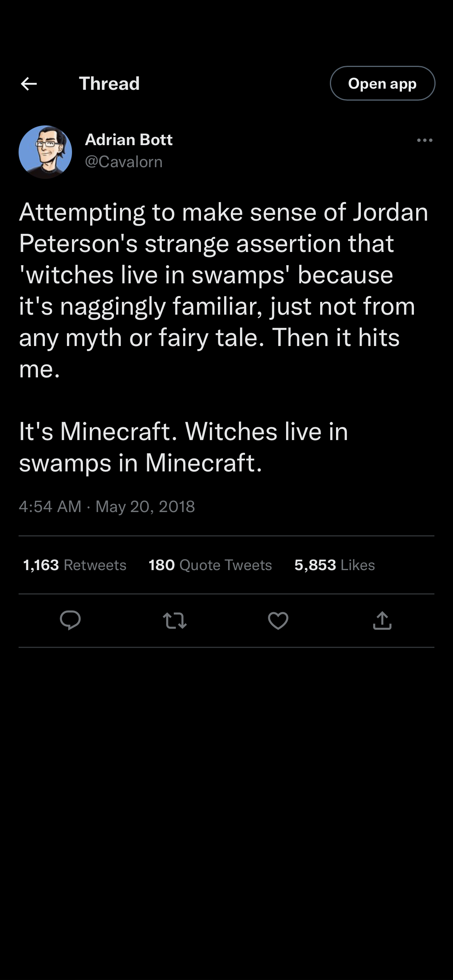The height and width of the screenshot is (980, 453).
Task: Tap the Thread header title
Action: [x=109, y=84]
